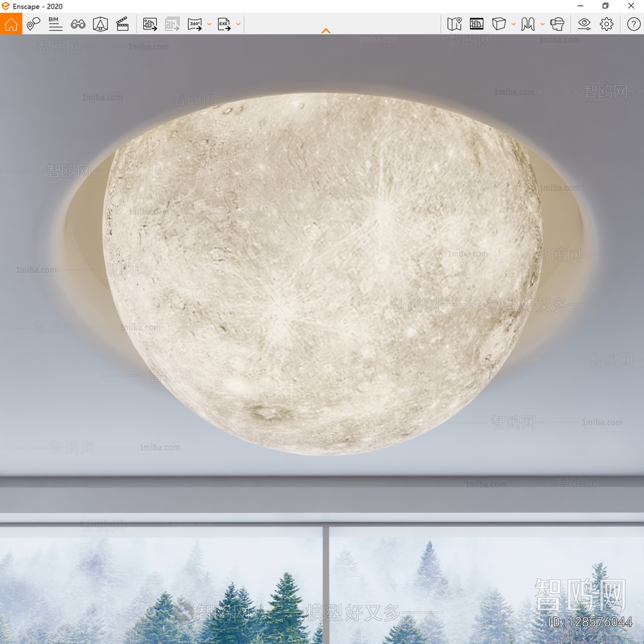Viewport: 644px width, 644px height.
Task: Click the Orthographic view cube icon
Action: tap(499, 24)
